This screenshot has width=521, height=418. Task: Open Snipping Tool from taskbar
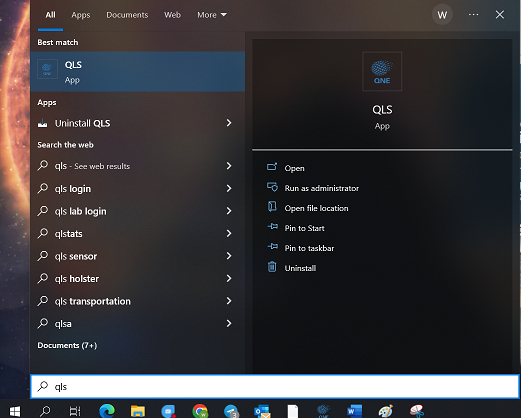(x=417, y=411)
